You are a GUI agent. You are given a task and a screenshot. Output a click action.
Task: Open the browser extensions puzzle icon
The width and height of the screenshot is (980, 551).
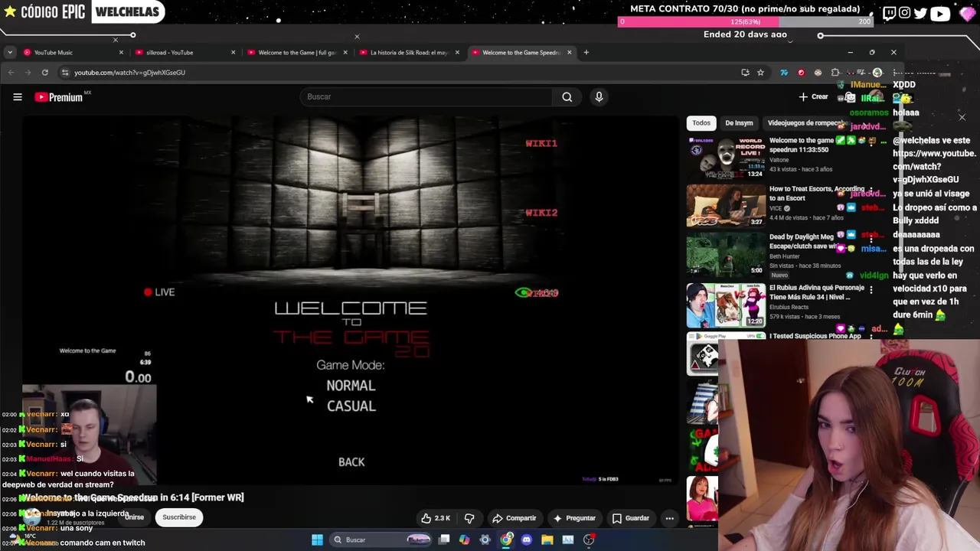(x=835, y=73)
